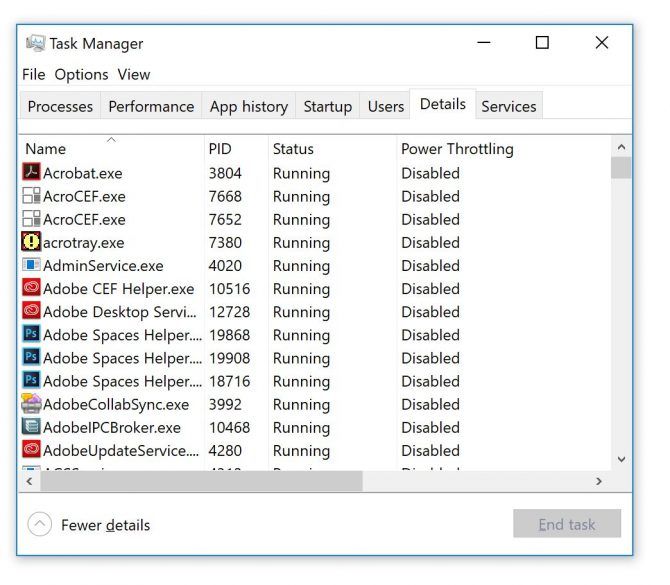The height and width of the screenshot is (585, 670).
Task: Collapse view with Fewer details arrow
Action: tap(39, 524)
